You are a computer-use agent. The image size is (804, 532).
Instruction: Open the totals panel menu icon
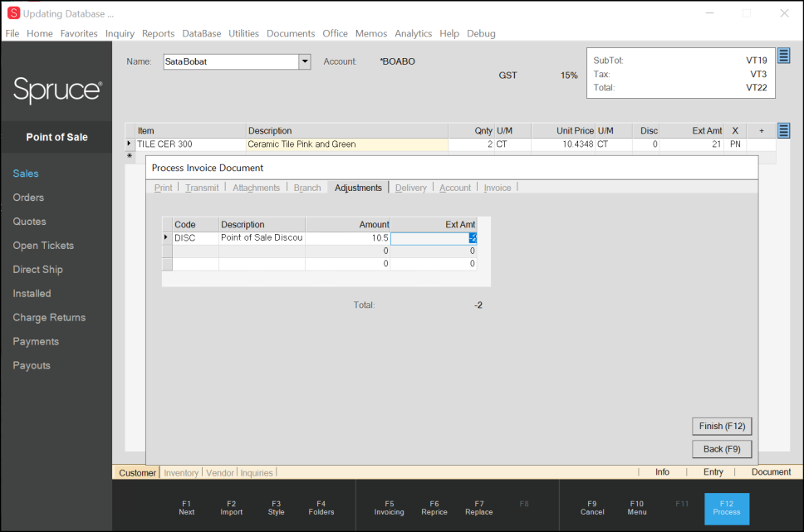pyautogui.click(x=783, y=56)
